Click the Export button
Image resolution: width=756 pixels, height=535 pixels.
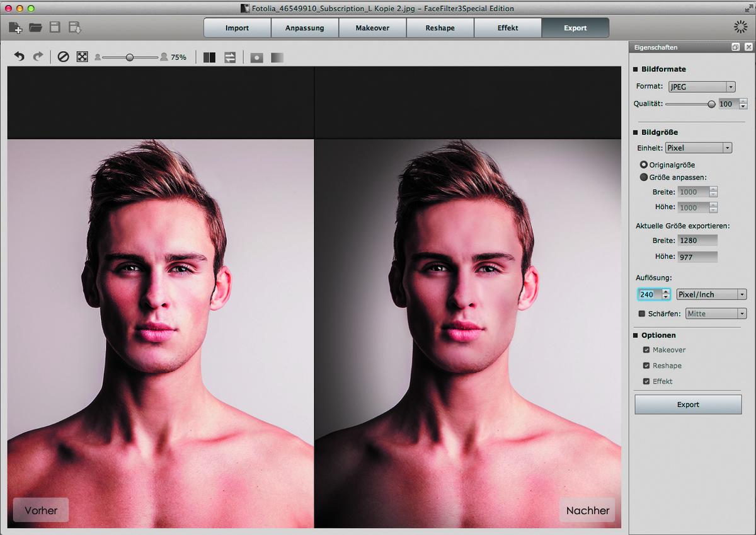point(688,405)
